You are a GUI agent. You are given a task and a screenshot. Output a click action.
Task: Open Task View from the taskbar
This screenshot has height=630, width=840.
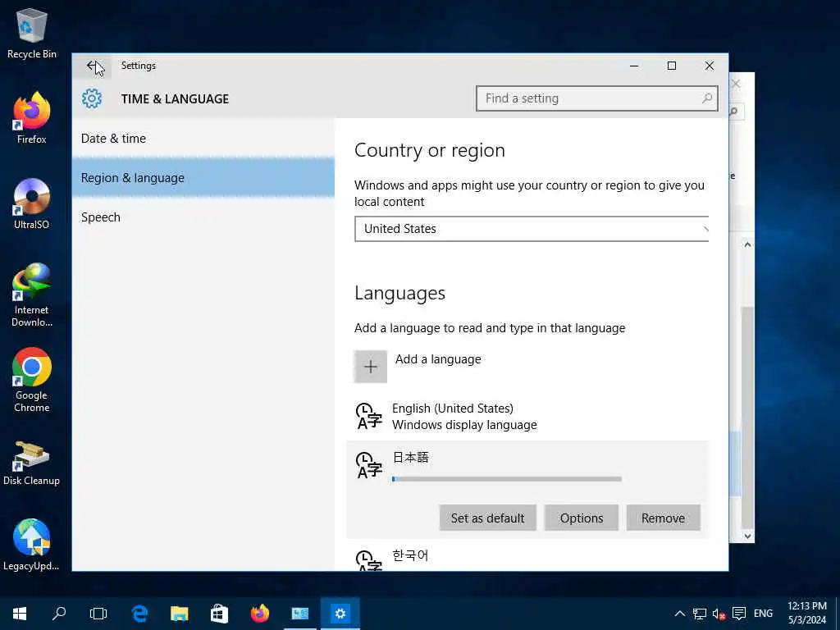(x=98, y=614)
